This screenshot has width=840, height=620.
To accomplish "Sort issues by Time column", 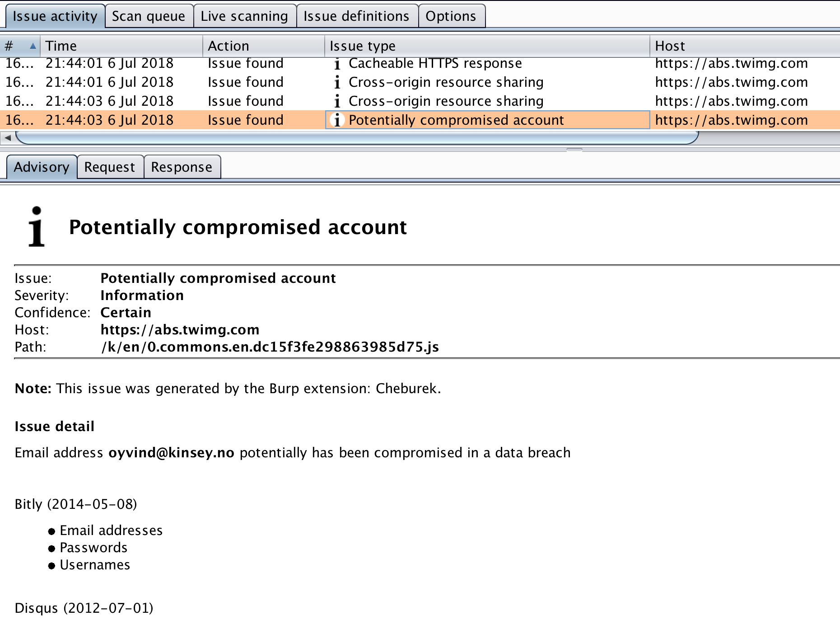I will [x=121, y=46].
